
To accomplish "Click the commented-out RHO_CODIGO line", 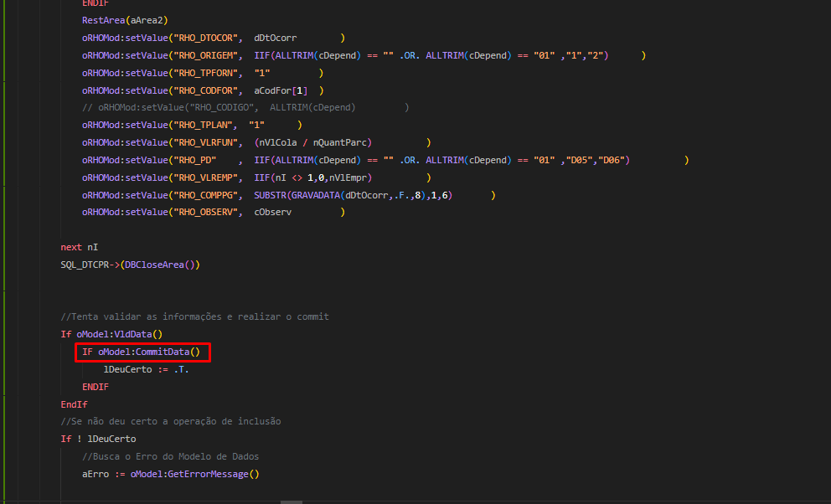I will point(245,107).
